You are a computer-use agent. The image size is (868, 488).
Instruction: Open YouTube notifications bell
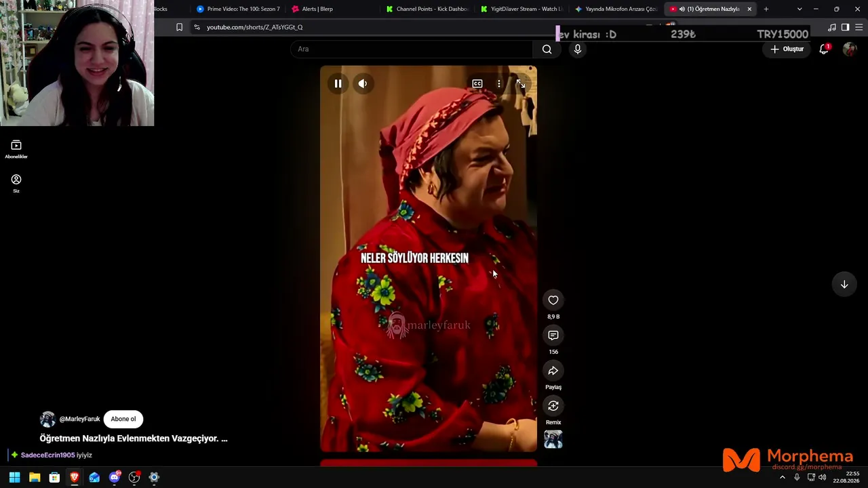click(x=824, y=49)
